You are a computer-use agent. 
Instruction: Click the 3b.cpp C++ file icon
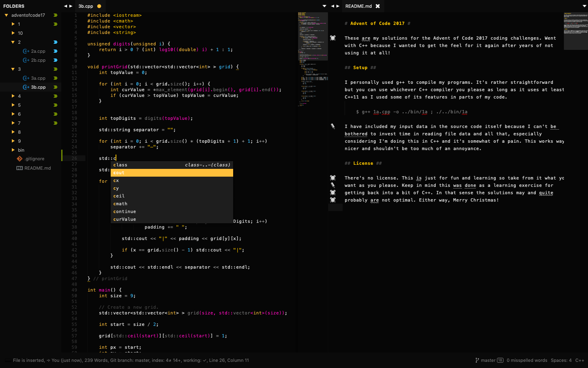click(26, 87)
